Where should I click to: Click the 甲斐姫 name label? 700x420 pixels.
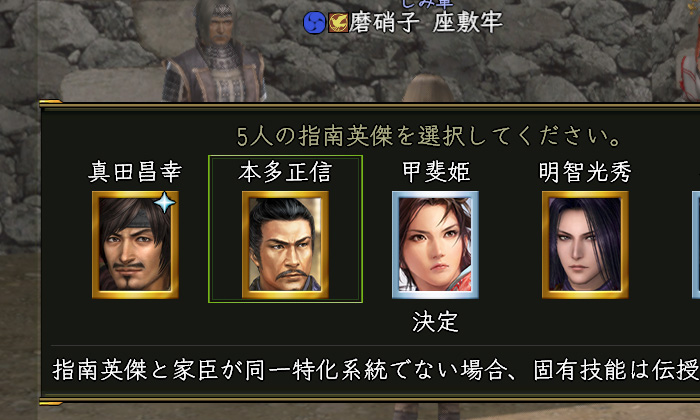(x=436, y=172)
